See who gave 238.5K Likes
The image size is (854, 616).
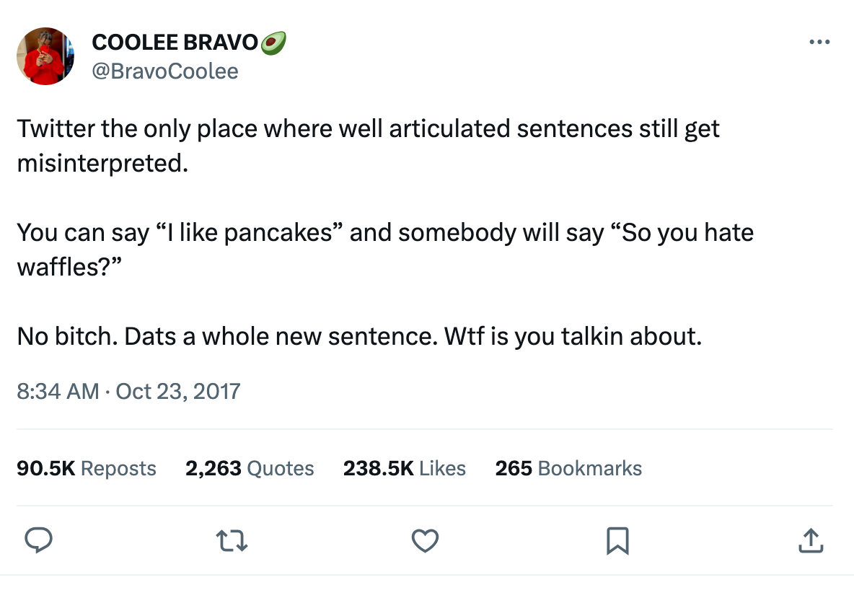[x=405, y=468]
